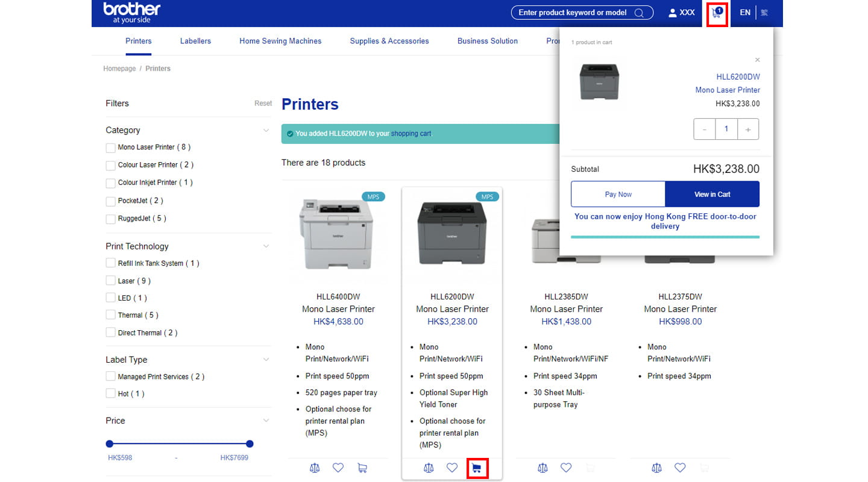Switch language to Traditional Chinese

coord(764,13)
